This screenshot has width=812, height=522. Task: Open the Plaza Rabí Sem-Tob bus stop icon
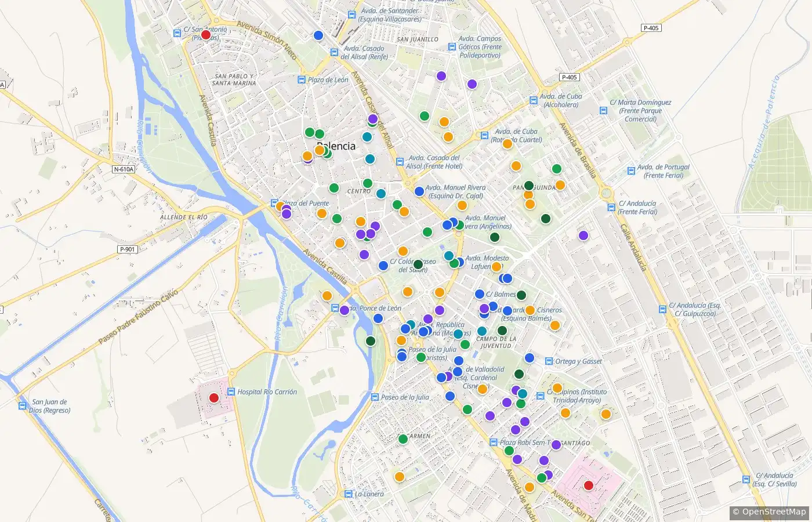point(494,442)
